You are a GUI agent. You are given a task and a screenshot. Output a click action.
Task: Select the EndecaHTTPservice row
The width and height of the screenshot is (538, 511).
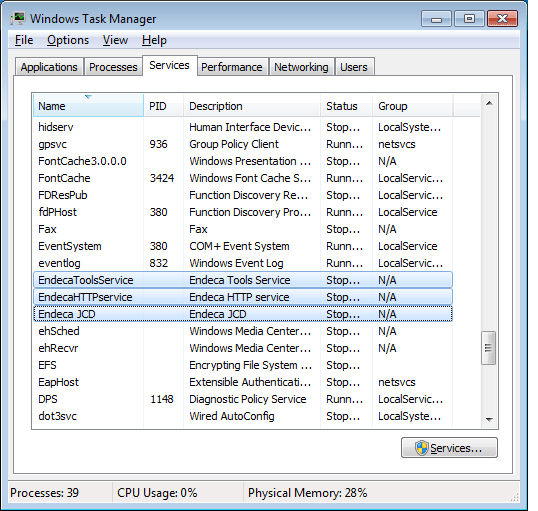coord(243,297)
